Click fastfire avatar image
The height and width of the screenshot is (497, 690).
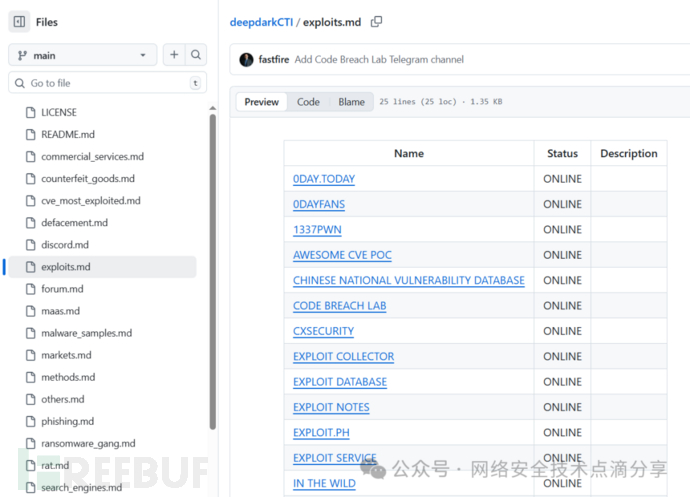[x=246, y=59]
